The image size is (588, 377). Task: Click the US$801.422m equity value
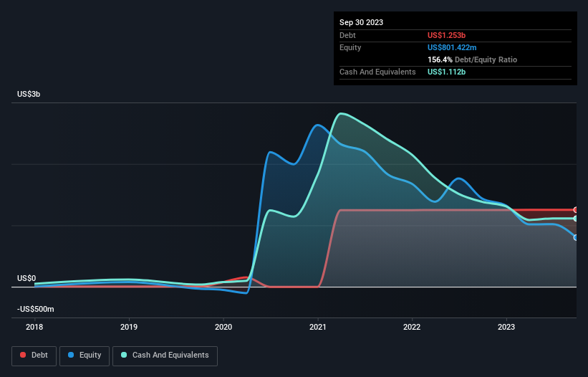(x=452, y=47)
